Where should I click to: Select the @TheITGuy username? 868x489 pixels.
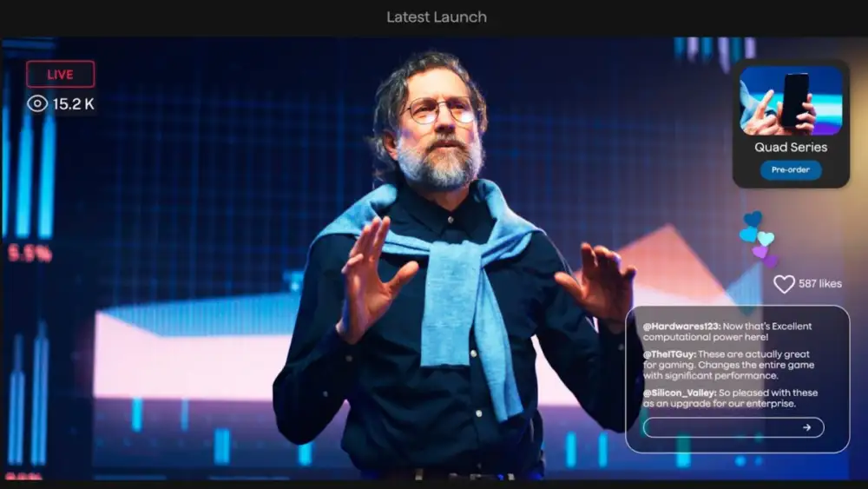[670, 354]
